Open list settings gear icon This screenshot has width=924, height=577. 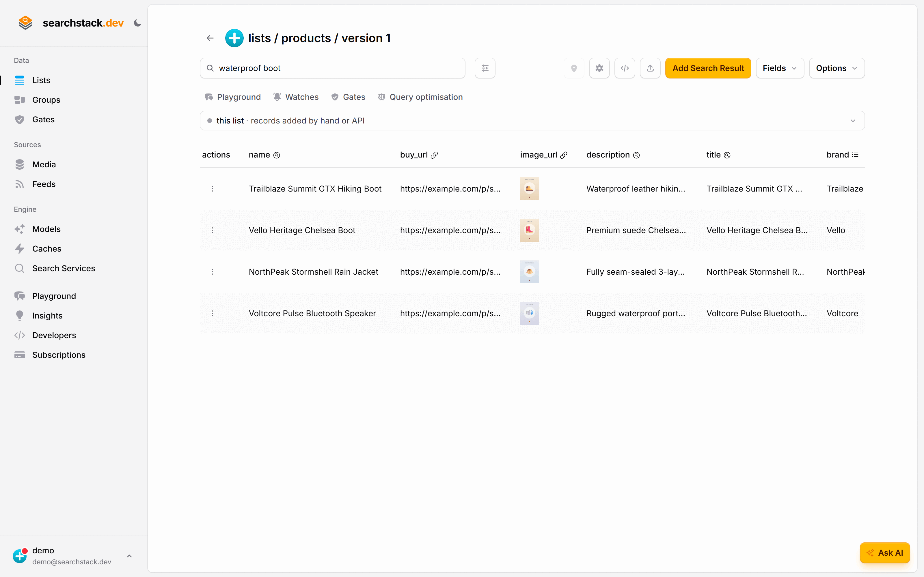tap(599, 68)
